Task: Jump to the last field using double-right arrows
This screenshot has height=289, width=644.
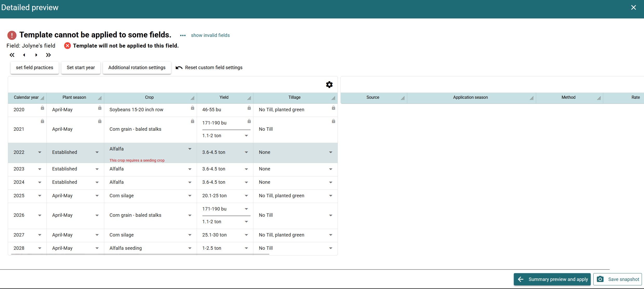Action: 48,55
